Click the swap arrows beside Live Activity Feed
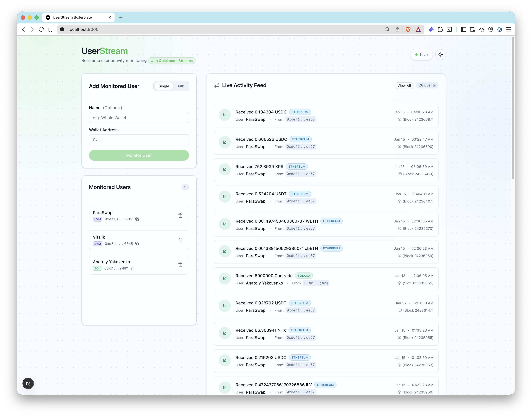The image size is (532, 417). tap(216, 85)
